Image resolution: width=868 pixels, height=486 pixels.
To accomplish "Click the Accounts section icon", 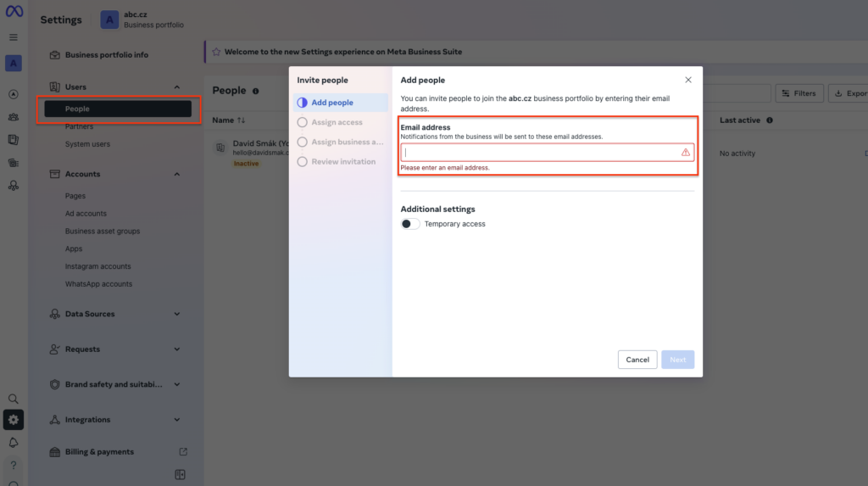I will tap(54, 174).
